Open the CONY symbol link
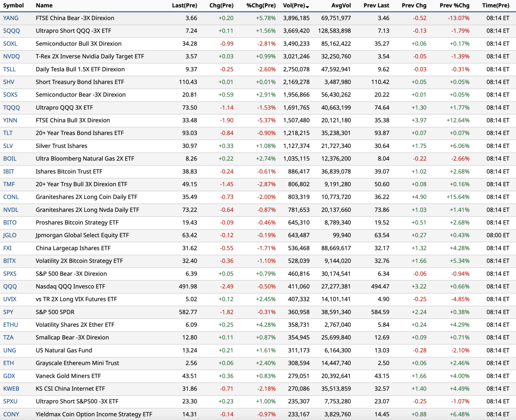 click(x=11, y=414)
